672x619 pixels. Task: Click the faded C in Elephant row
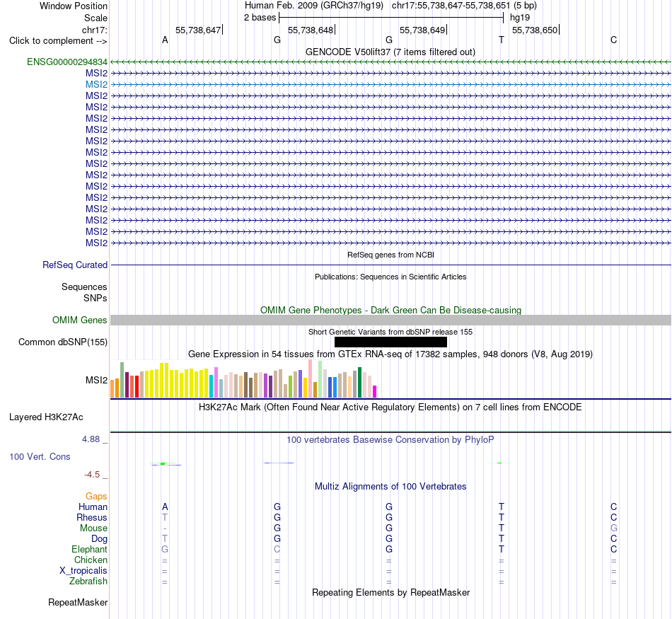pos(277,549)
